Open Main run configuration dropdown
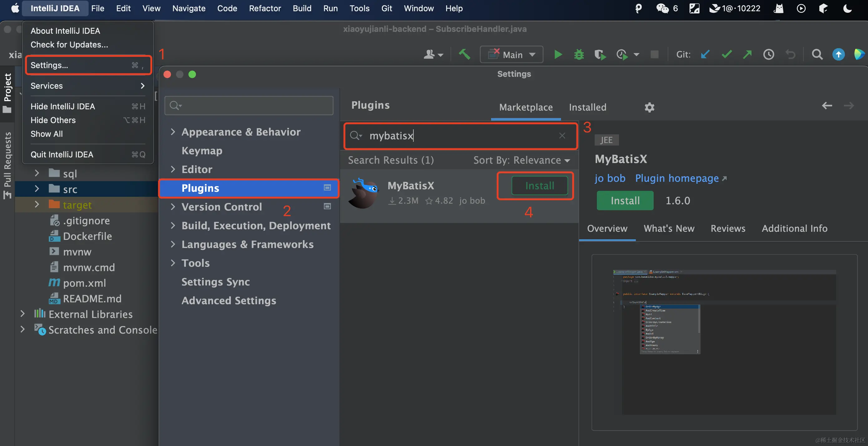The image size is (868, 446). tap(511, 55)
